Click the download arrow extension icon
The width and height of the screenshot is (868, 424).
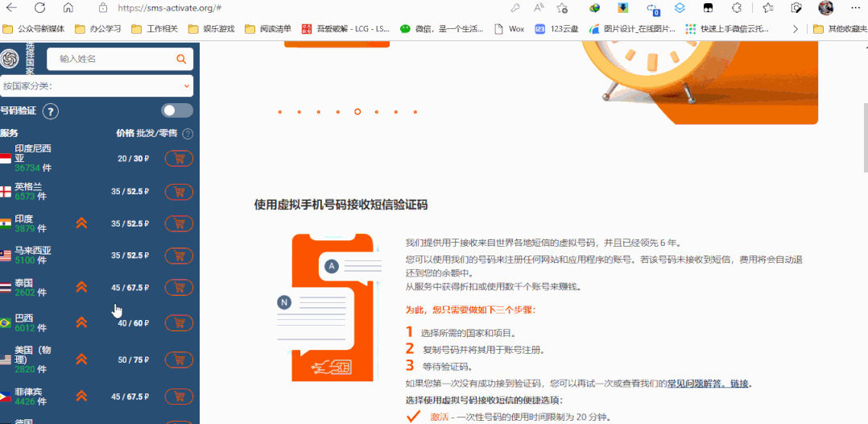623,8
